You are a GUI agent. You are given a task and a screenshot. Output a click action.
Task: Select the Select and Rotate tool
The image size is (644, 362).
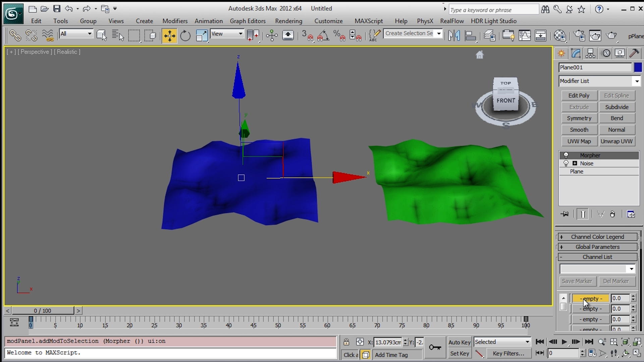point(185,36)
